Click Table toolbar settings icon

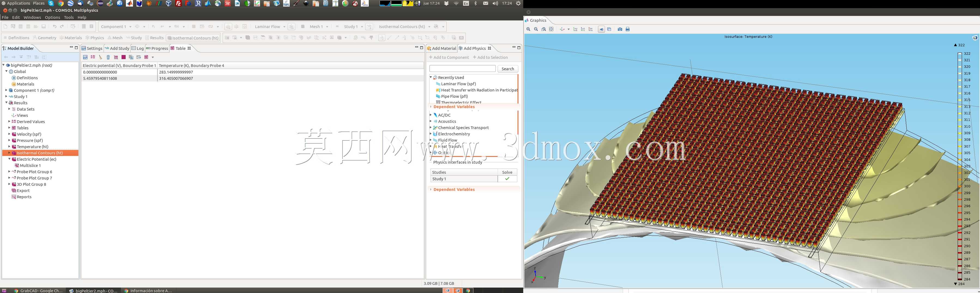85,57
